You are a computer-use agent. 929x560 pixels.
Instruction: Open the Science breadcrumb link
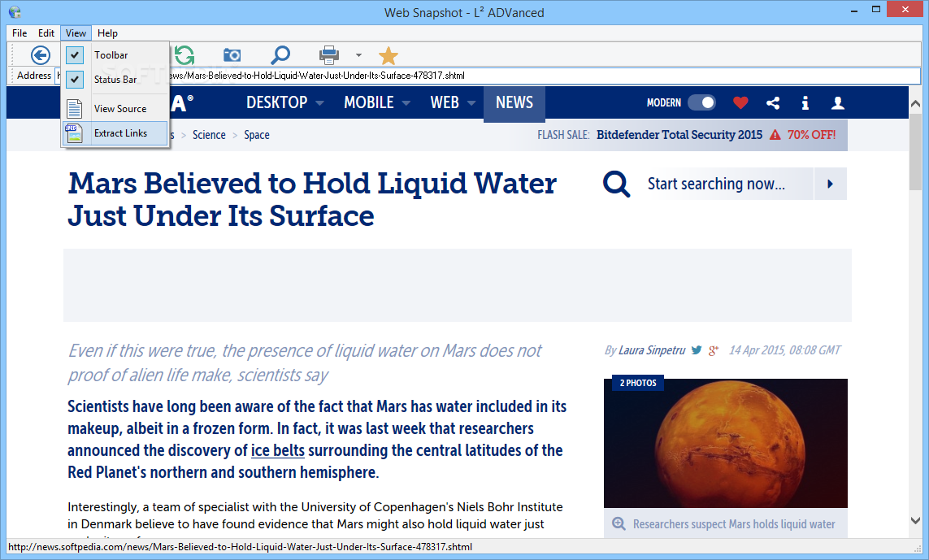coord(209,135)
